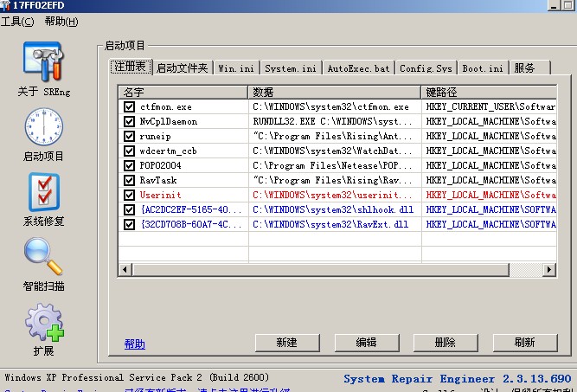The height and width of the screenshot is (392, 577).
Task: Open the 帮助(H) menu
Action: 61,22
